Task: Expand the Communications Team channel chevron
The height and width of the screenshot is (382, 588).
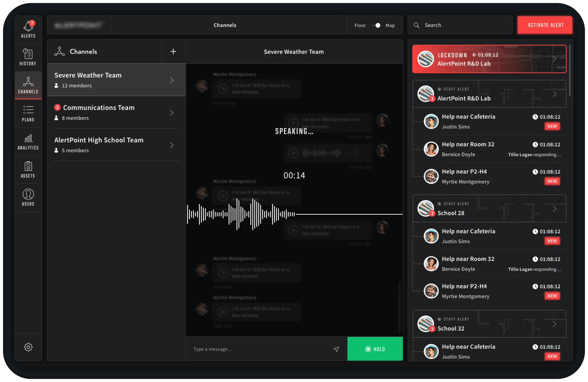Action: [172, 113]
